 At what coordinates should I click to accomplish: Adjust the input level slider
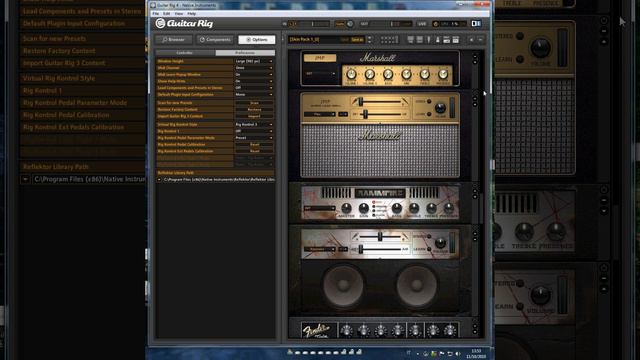313,24
